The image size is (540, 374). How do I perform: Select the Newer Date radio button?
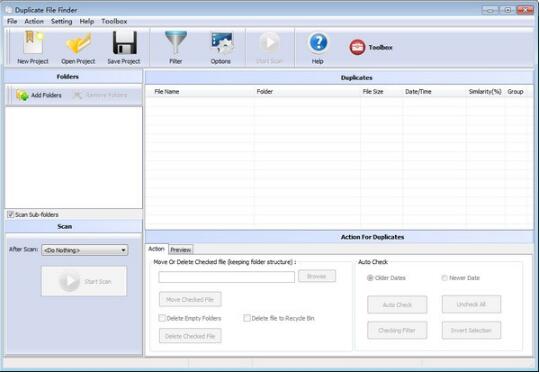coord(445,278)
